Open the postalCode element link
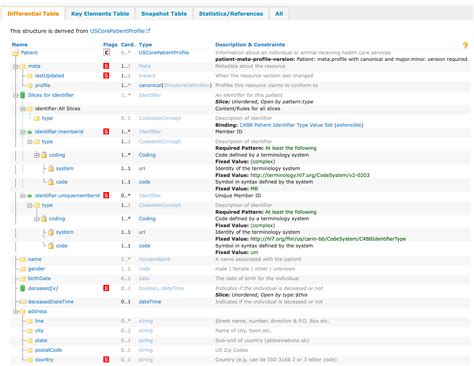Screen dimensions: 474x366 tap(48, 350)
